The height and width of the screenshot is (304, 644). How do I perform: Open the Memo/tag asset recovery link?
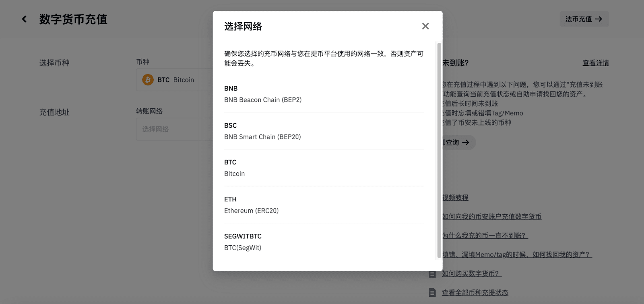pos(517,254)
